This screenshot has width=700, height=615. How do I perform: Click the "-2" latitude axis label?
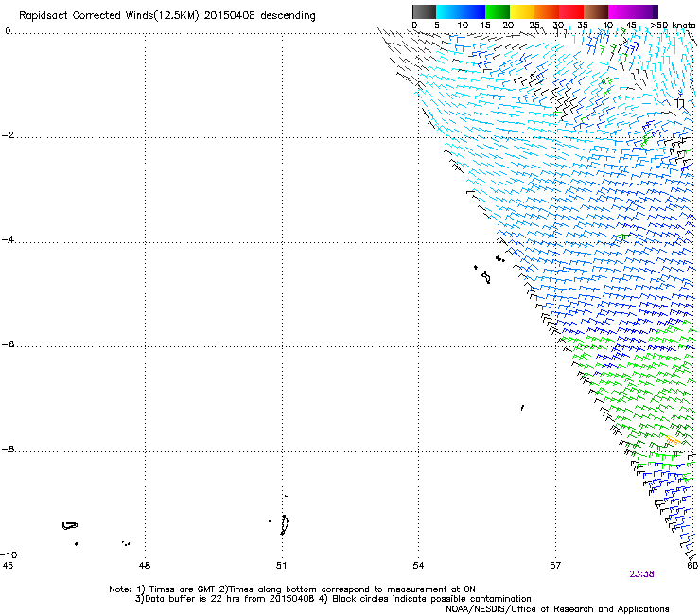point(8,135)
